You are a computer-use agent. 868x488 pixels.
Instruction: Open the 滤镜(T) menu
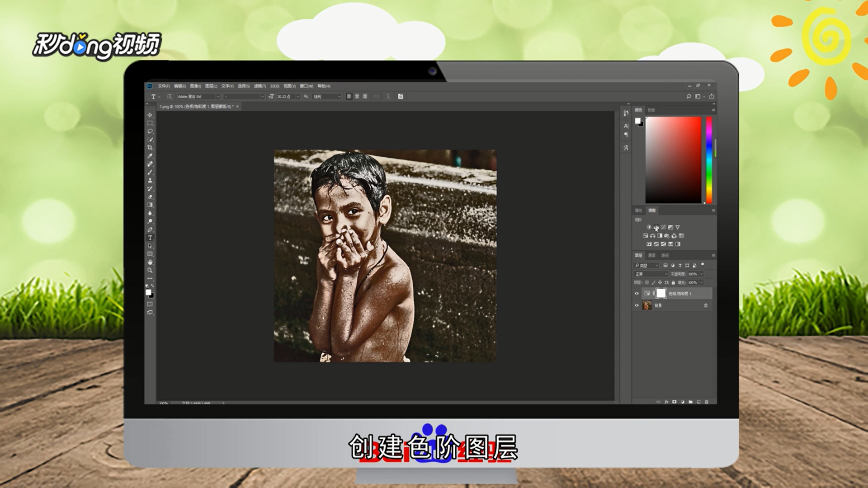(x=259, y=86)
